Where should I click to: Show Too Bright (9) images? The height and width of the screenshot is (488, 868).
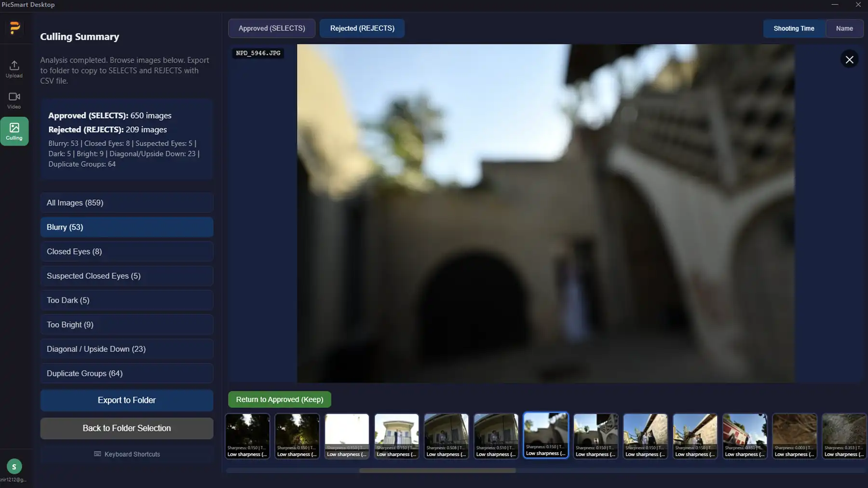click(127, 325)
